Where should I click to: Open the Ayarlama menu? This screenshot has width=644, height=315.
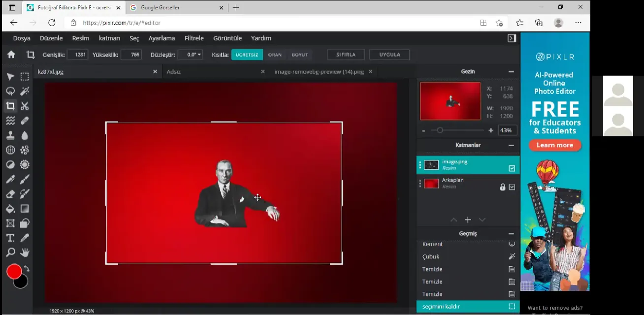tap(162, 38)
